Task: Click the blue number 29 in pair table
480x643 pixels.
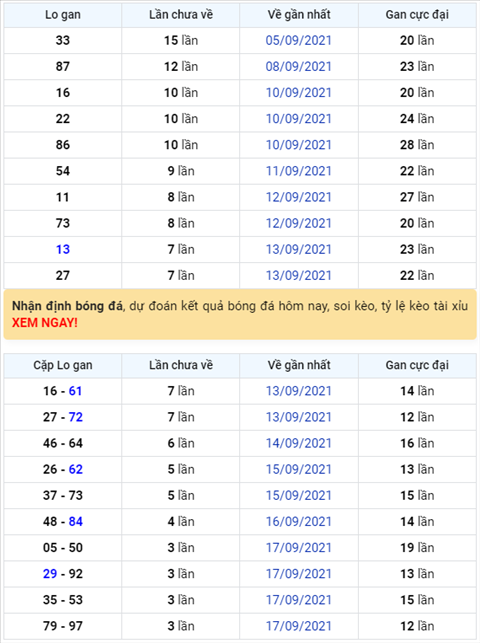Action: (50, 574)
